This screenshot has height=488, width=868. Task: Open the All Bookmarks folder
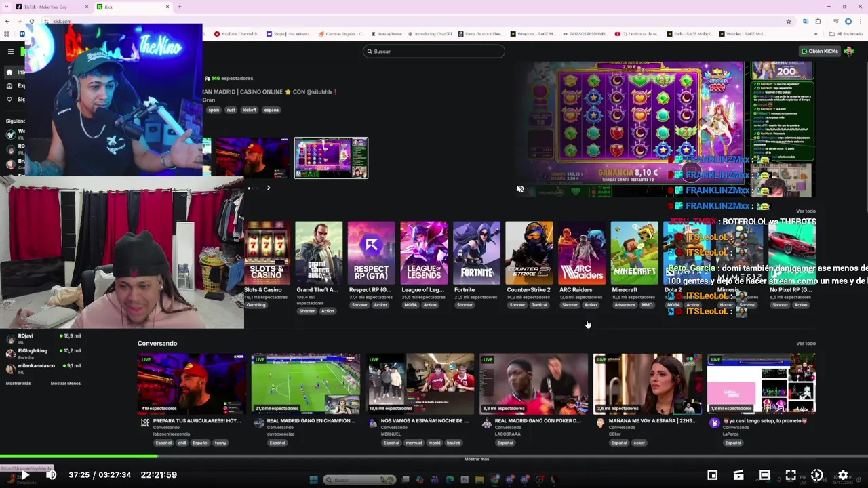coord(846,34)
